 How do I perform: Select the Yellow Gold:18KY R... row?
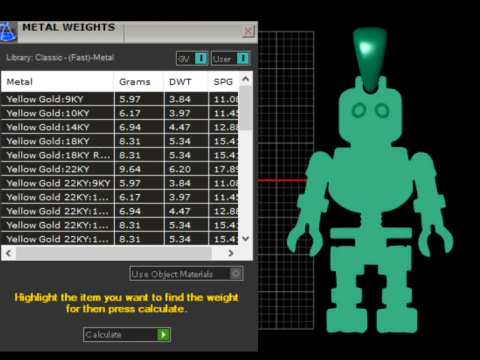coord(120,155)
